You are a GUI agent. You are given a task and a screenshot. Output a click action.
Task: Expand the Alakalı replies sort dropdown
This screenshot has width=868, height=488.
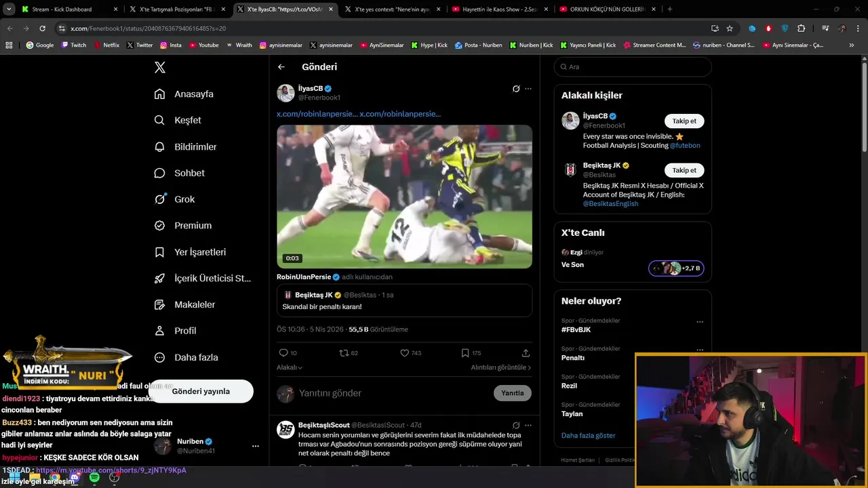[290, 367]
